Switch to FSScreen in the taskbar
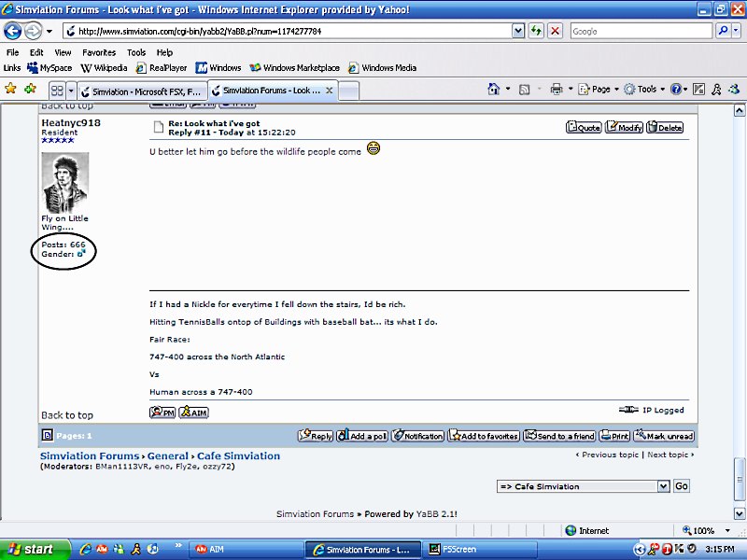 (480, 550)
